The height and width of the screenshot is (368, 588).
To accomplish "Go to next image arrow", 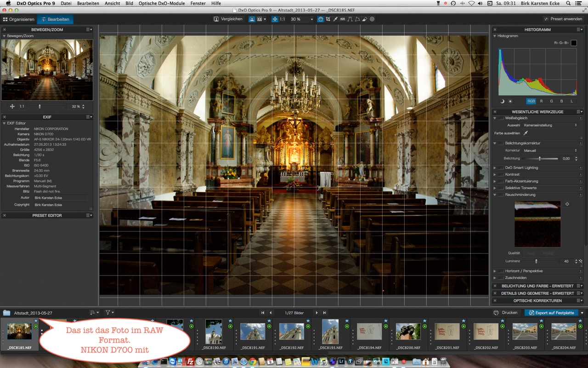I will click(317, 313).
